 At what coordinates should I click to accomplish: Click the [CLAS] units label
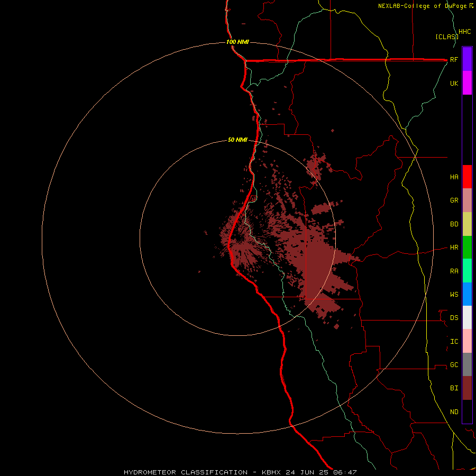(x=447, y=36)
